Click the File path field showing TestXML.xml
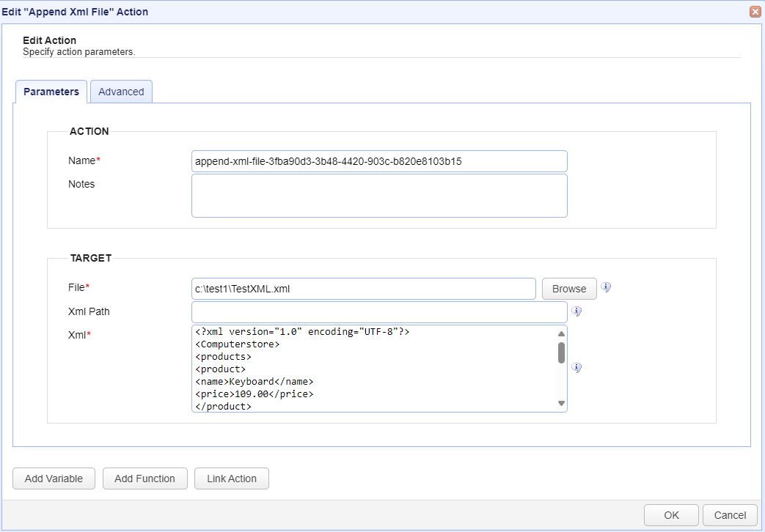This screenshot has width=765, height=532. [x=363, y=288]
